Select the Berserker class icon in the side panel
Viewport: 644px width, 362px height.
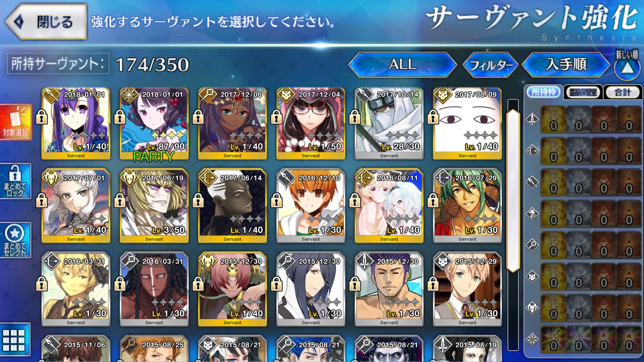tap(532, 308)
